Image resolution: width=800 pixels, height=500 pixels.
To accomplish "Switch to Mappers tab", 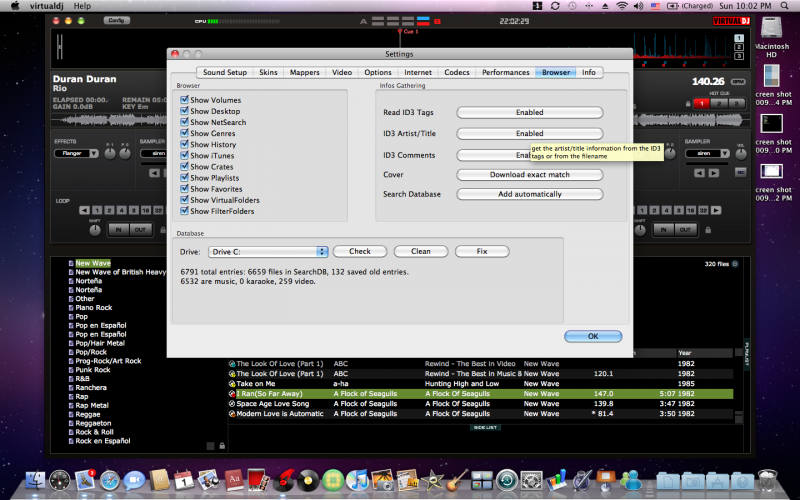I will click(305, 72).
